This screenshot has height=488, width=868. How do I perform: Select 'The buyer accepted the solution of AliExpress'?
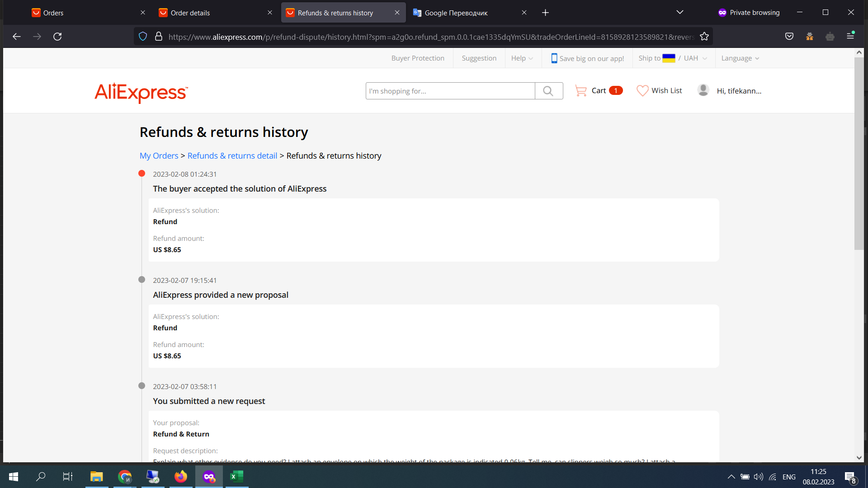[240, 189]
